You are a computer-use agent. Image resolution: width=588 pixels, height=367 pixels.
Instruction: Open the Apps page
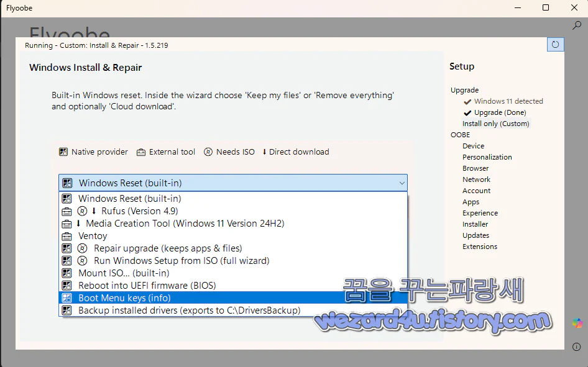click(x=471, y=202)
